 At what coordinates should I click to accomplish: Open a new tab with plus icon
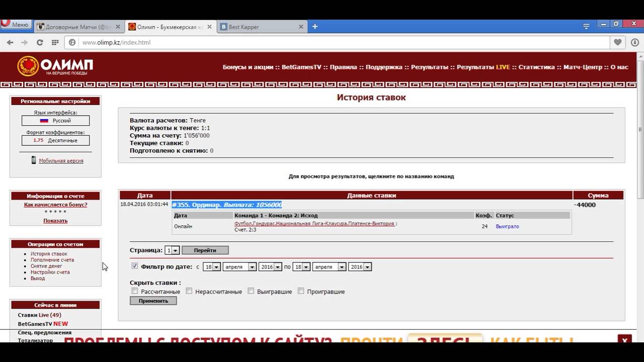coord(315,27)
